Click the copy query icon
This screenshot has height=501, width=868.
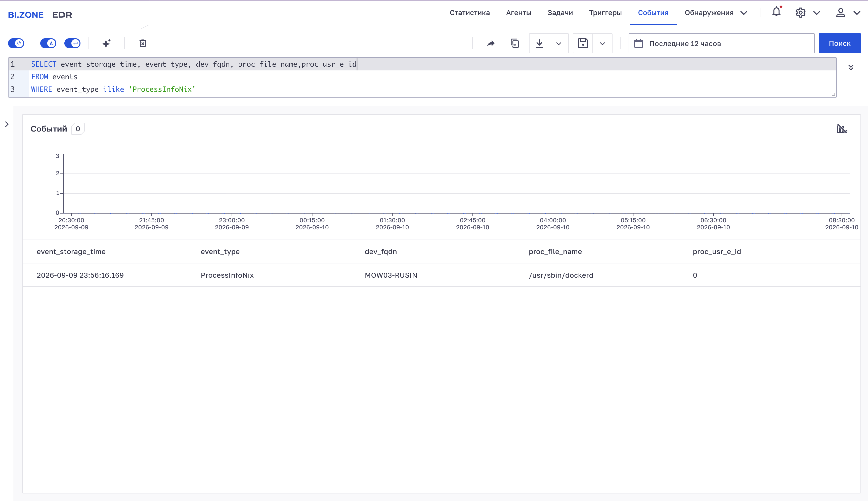[x=514, y=43]
